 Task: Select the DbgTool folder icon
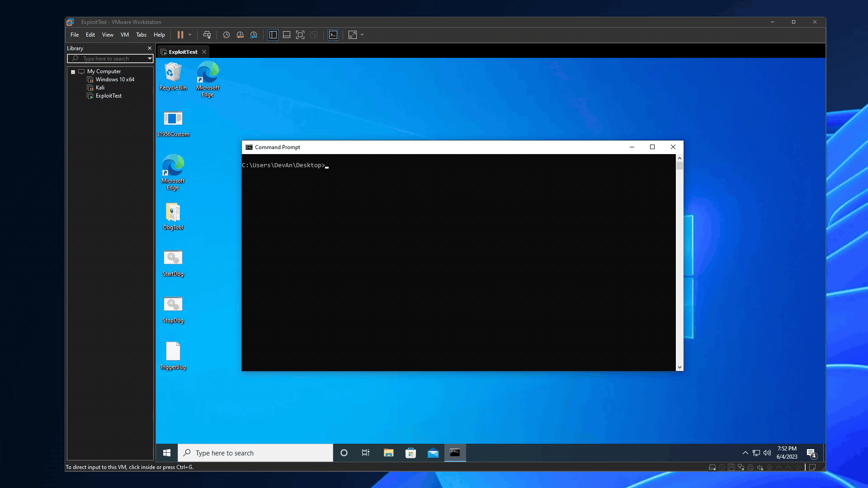pyautogui.click(x=173, y=216)
